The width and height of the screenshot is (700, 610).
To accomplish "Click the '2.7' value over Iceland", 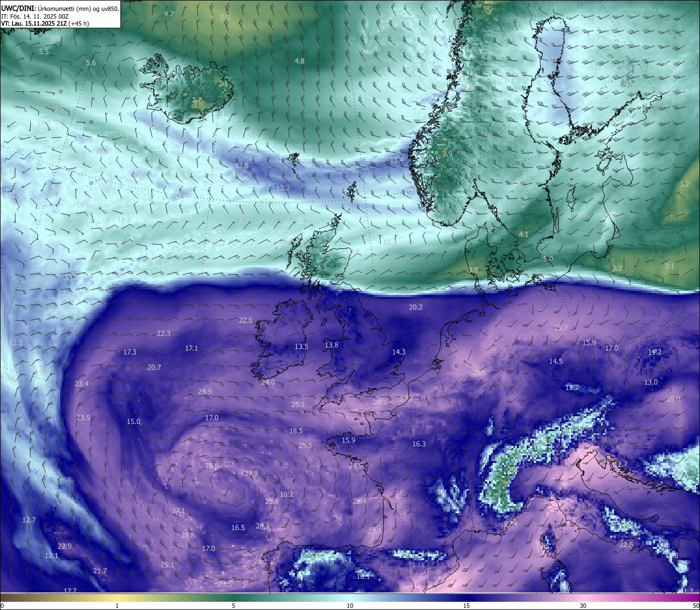I will (x=197, y=100).
